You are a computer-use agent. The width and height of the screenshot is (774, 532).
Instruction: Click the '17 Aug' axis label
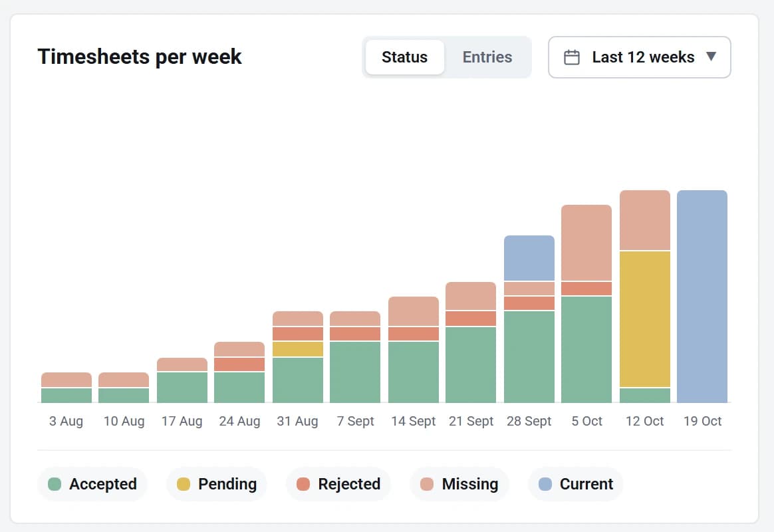(x=182, y=422)
